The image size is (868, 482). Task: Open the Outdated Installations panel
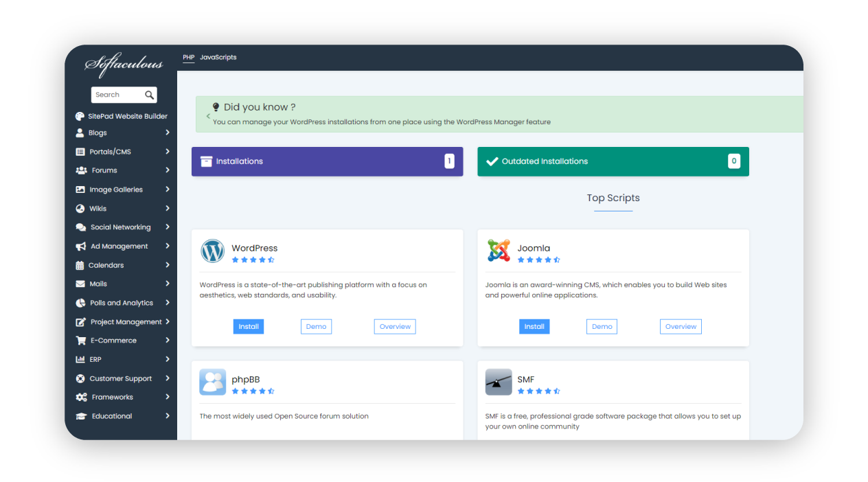[x=613, y=161]
